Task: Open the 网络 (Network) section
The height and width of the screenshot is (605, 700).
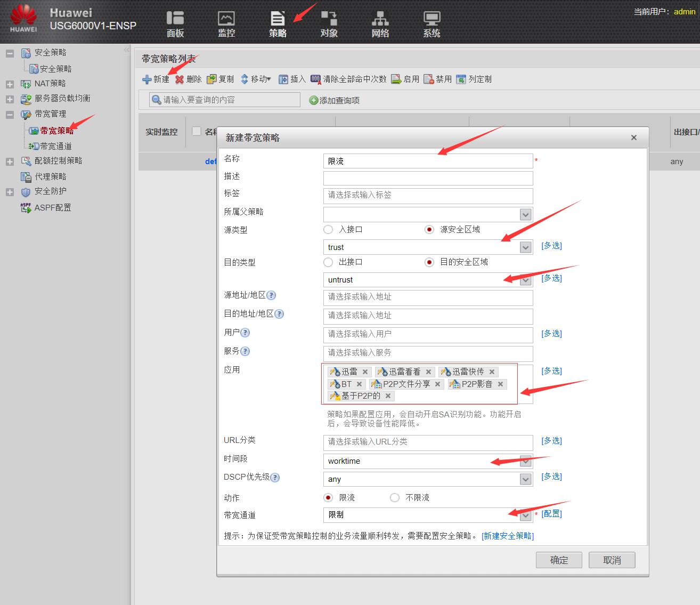Action: 380,22
